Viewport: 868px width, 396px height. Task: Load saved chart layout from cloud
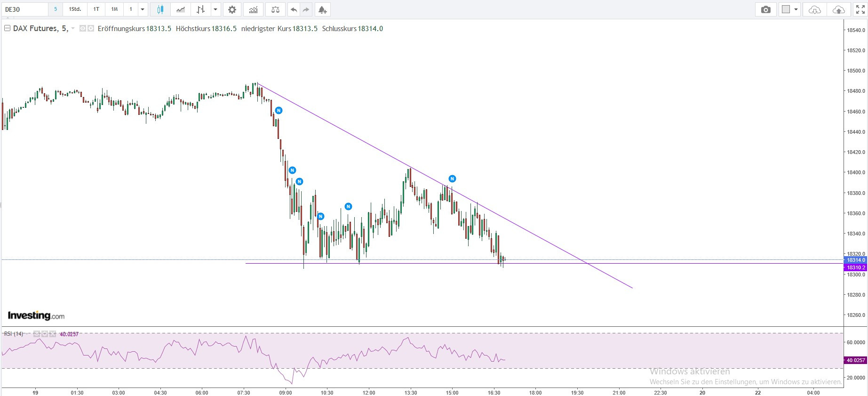click(x=814, y=9)
